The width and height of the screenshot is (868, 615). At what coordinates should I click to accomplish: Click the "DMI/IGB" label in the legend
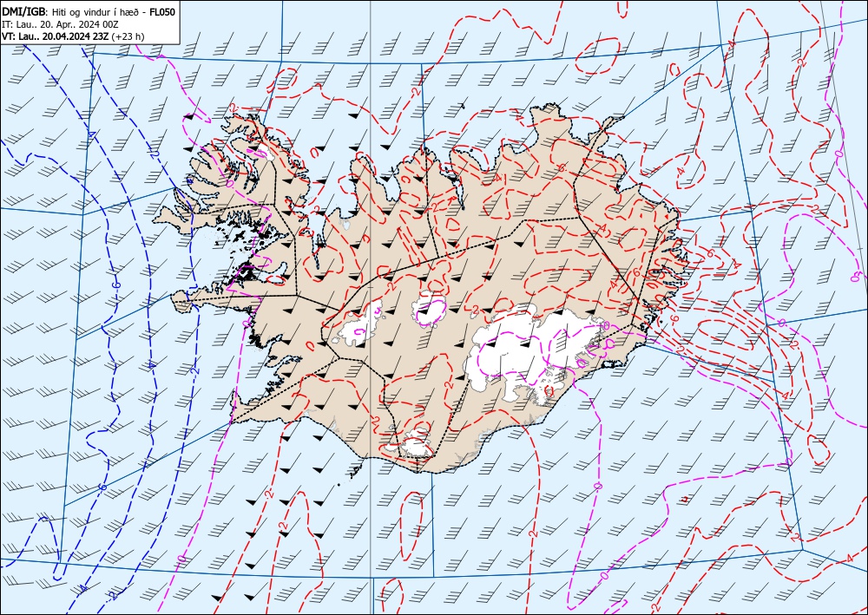tap(23, 11)
